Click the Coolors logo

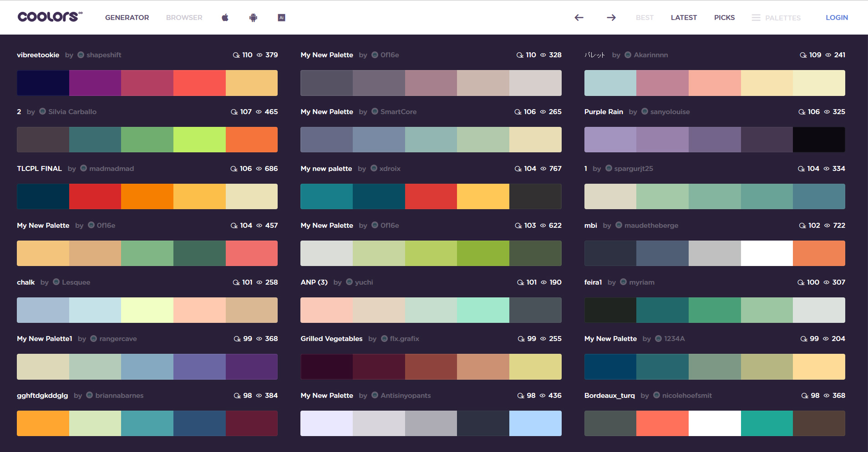point(50,17)
